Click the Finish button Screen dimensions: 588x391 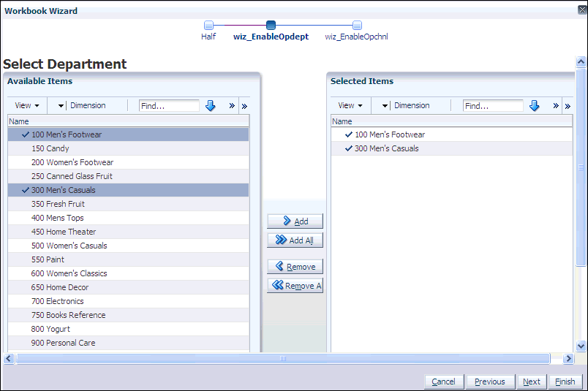pos(565,381)
